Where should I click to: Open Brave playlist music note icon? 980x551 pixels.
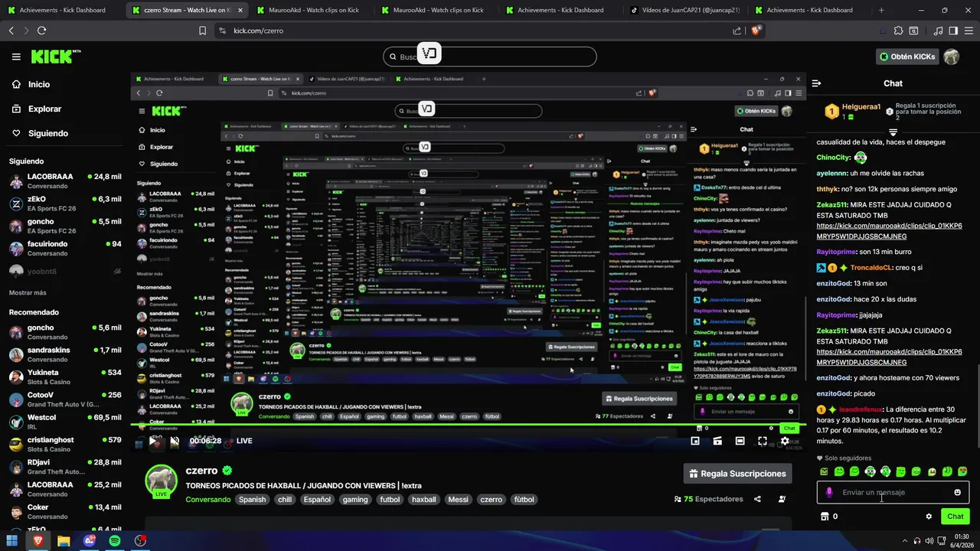[x=938, y=31]
